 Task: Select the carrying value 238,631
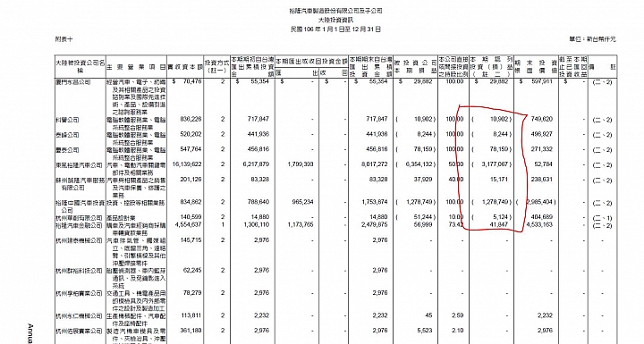(542, 180)
